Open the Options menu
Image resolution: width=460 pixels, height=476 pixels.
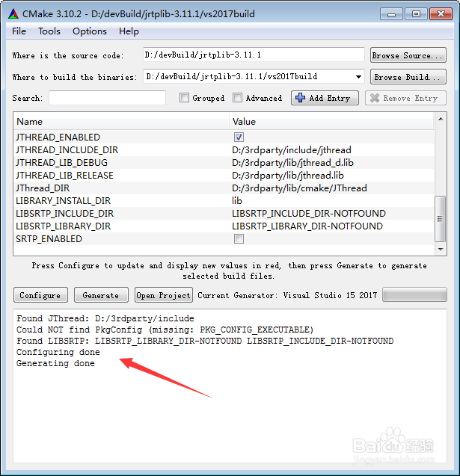tap(90, 31)
